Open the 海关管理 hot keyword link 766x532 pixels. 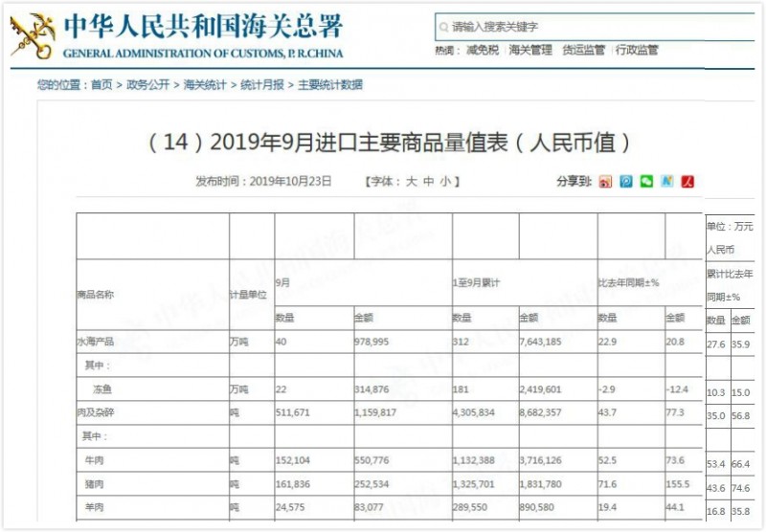[530, 51]
